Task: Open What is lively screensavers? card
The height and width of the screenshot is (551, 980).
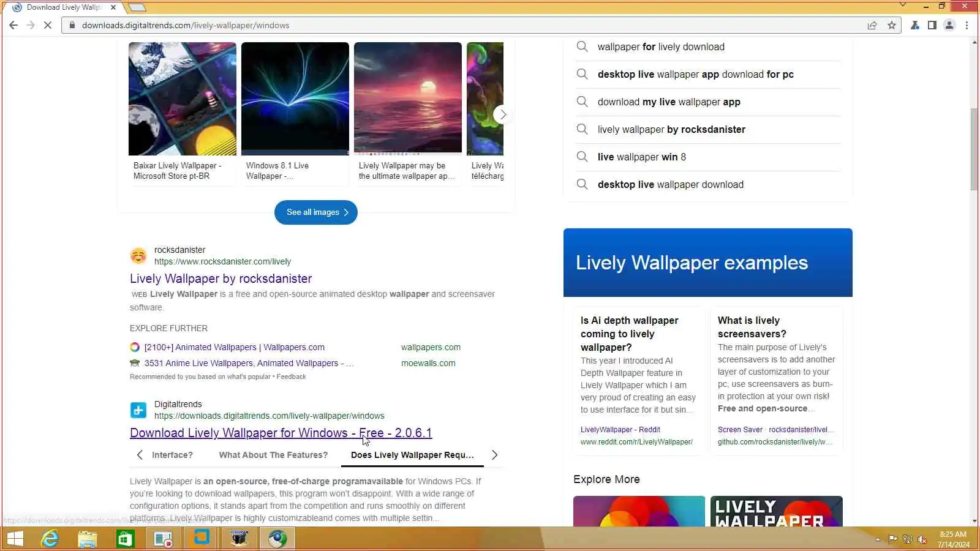Action: [777, 381]
